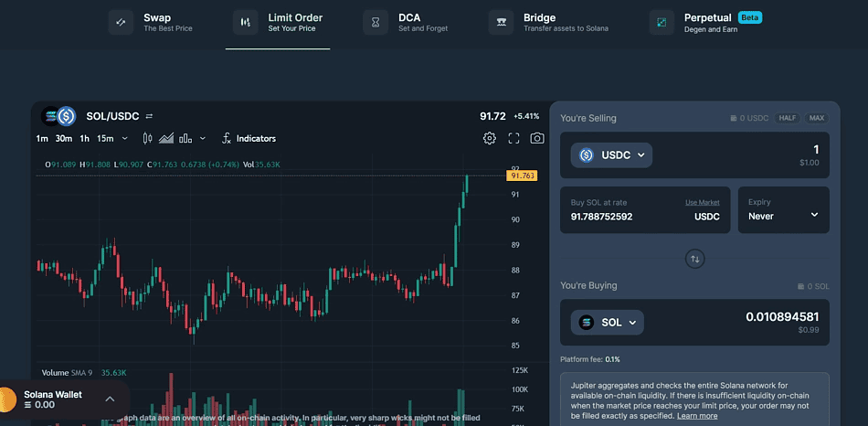Click Platform fee 0.1% text
This screenshot has width=868, height=426.
pyautogui.click(x=590, y=359)
